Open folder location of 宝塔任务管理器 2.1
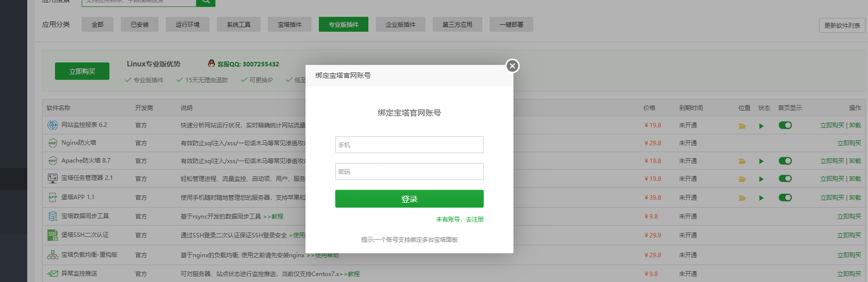Screen dimensions: 868x282 coord(742,179)
